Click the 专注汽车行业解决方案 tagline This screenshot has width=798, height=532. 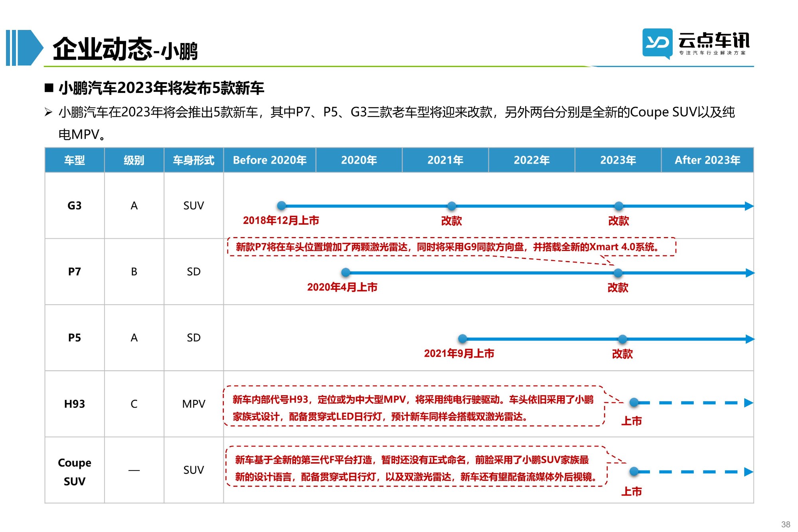click(x=712, y=53)
